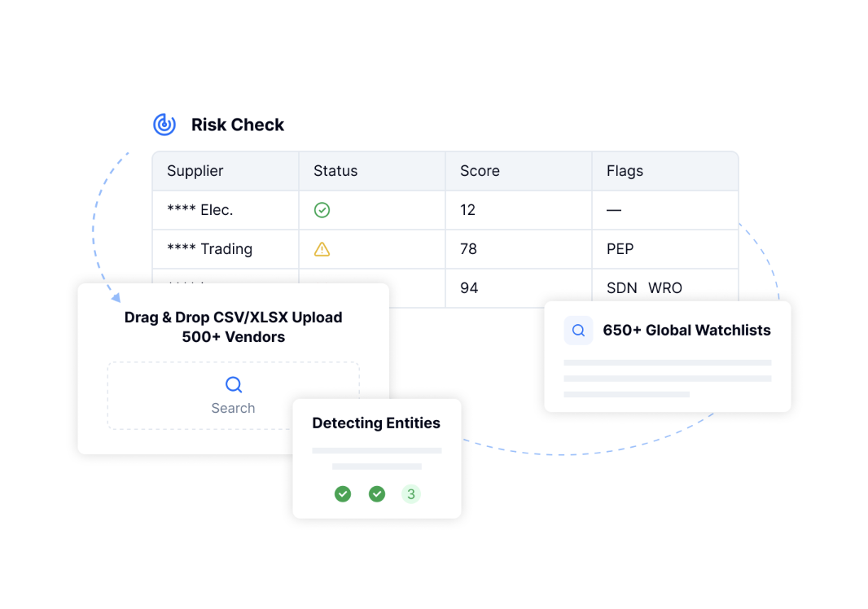The height and width of the screenshot is (609, 868).
Task: Open the **** Trading supplier row
Action: tap(210, 249)
